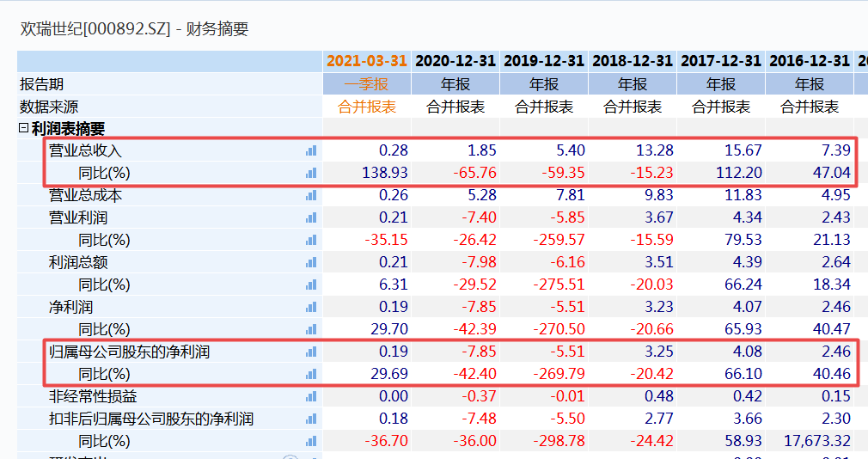
Task: Select the 2021-03-31 column header
Action: 367,61
